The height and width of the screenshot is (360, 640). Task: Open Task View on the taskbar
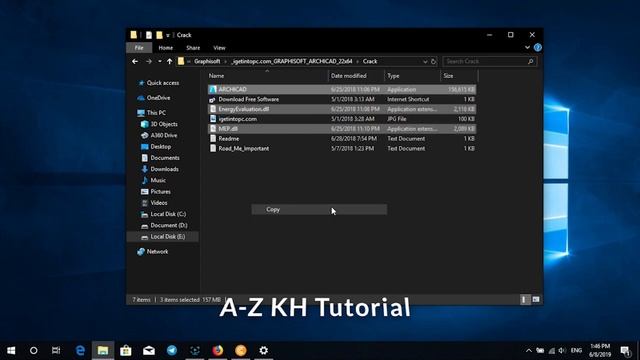click(x=56, y=351)
